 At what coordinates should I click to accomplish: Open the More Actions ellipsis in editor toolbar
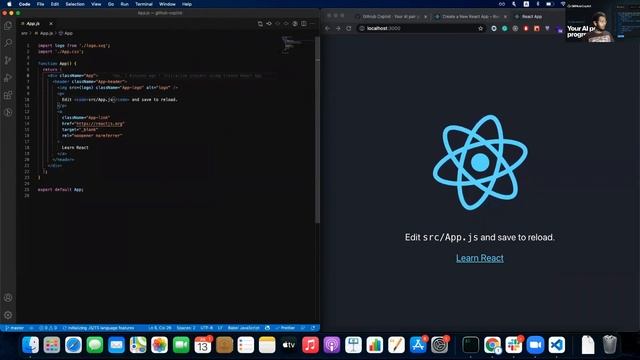click(x=312, y=24)
